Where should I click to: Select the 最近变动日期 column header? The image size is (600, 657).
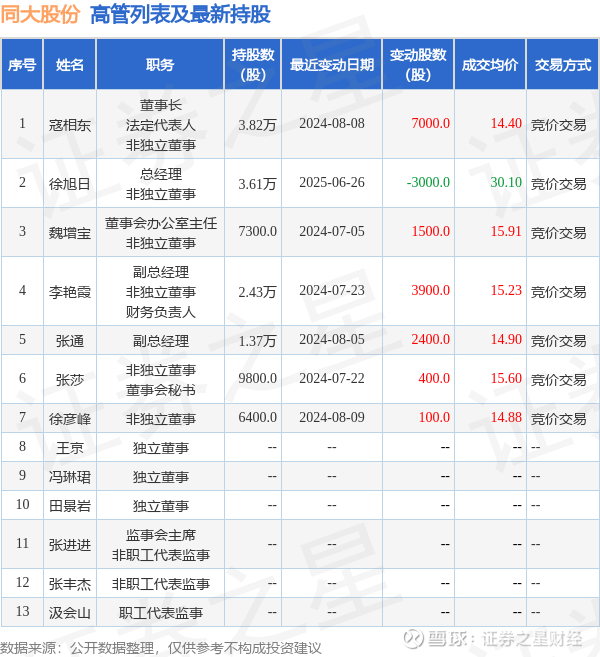click(x=331, y=65)
